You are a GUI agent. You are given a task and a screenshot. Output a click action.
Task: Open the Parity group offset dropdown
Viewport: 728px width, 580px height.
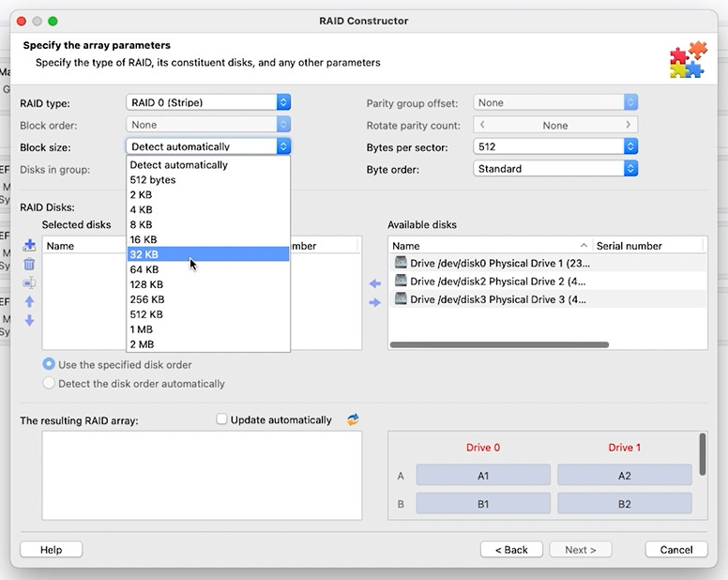pos(555,102)
